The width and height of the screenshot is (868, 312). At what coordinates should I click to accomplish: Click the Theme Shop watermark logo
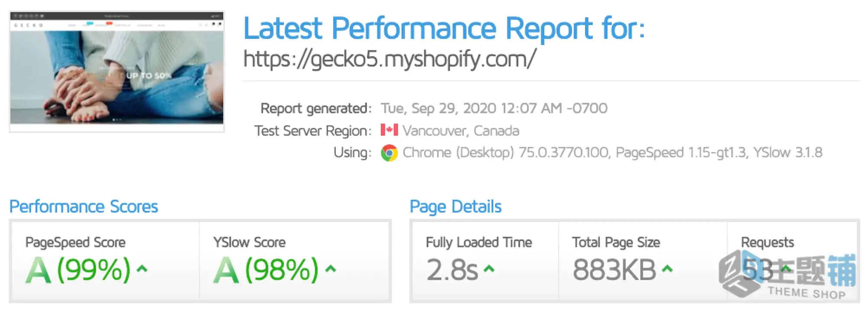pyautogui.click(x=788, y=276)
